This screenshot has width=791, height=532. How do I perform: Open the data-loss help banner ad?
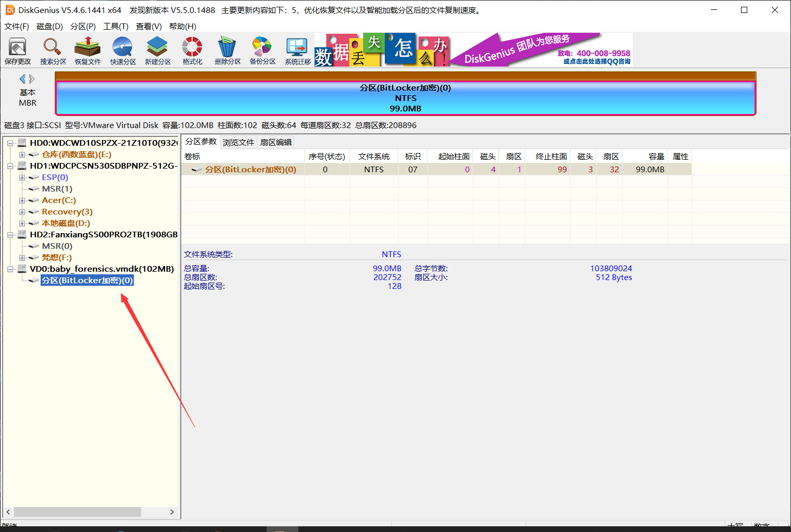click(381, 50)
